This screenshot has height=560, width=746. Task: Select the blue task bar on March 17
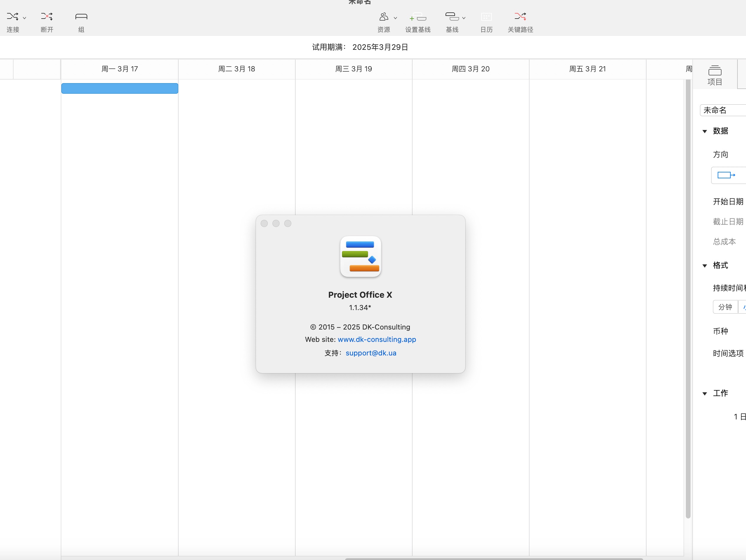tap(120, 88)
